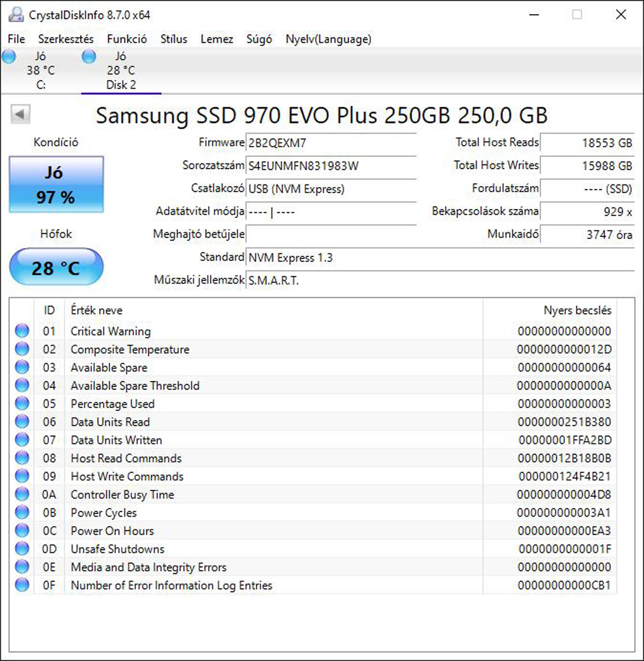Click status orb of Unsafe Shutdowns row
The image size is (644, 661).
click(22, 549)
